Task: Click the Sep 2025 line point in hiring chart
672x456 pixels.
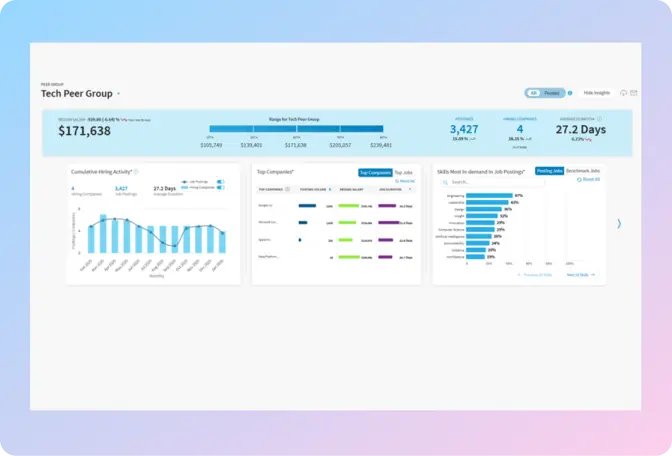Action: tap(174, 246)
